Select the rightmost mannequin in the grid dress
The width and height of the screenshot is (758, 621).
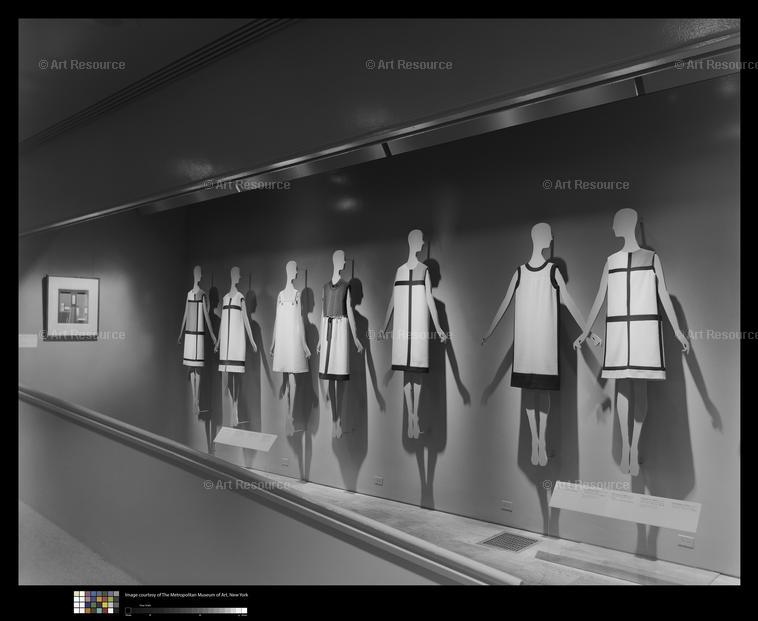coord(631,341)
